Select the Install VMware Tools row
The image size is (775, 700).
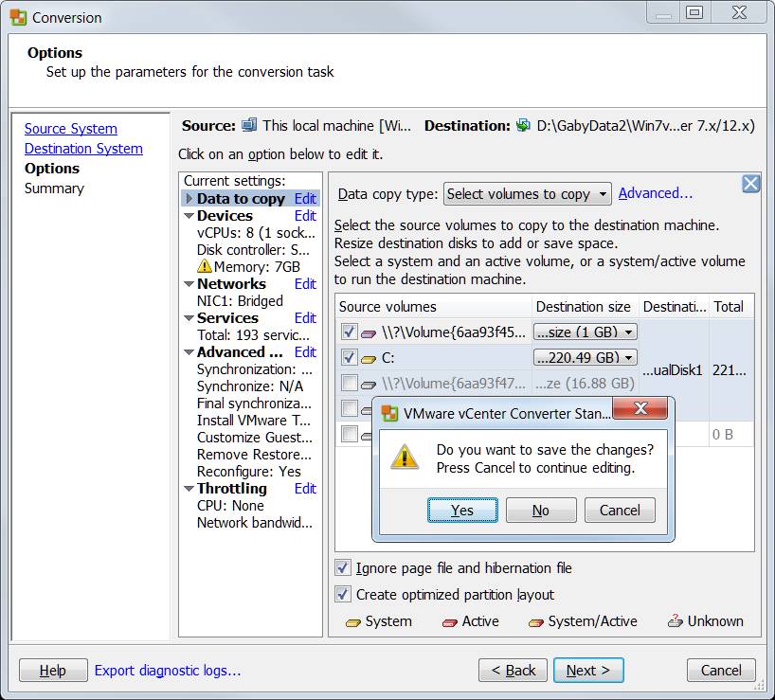(x=254, y=421)
